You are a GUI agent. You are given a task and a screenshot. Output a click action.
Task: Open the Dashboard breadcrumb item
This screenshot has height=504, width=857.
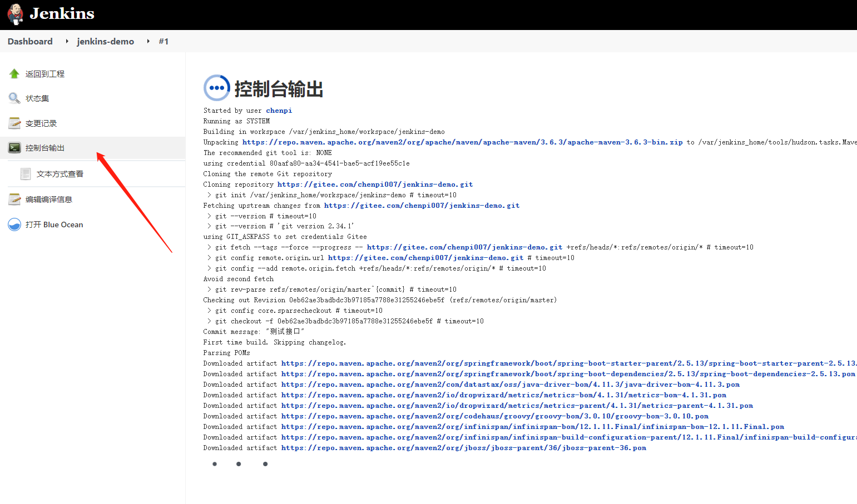(x=30, y=41)
